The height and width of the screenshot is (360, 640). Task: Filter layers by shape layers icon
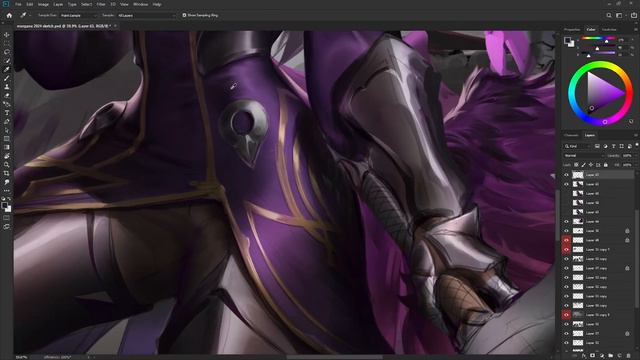click(x=622, y=146)
